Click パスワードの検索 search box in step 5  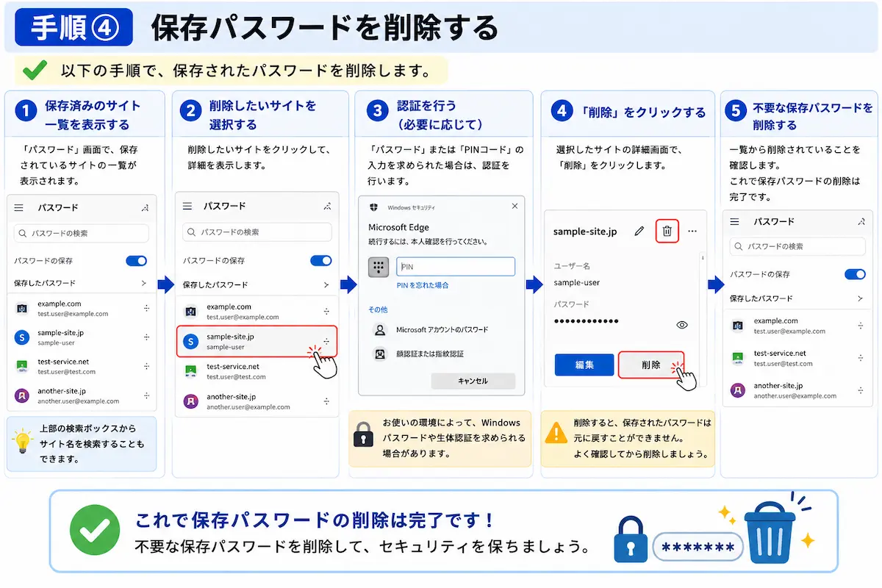(797, 246)
